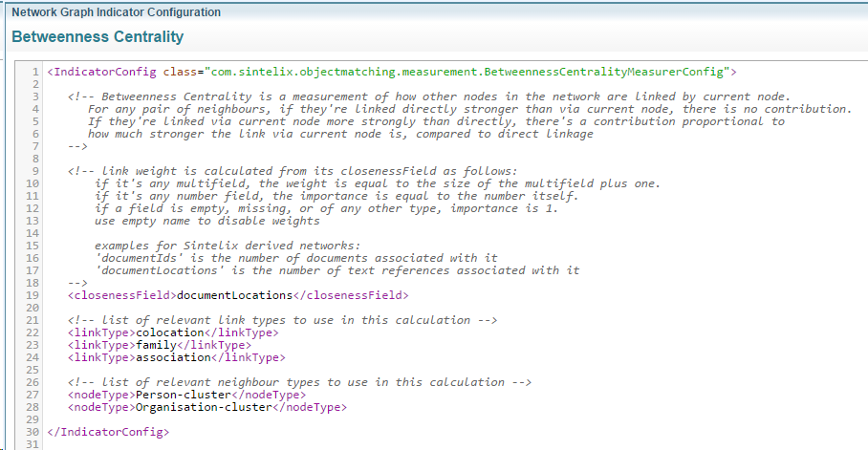The width and height of the screenshot is (868, 450).
Task: Click line number 1 in the gutter
Action: click(x=35, y=72)
